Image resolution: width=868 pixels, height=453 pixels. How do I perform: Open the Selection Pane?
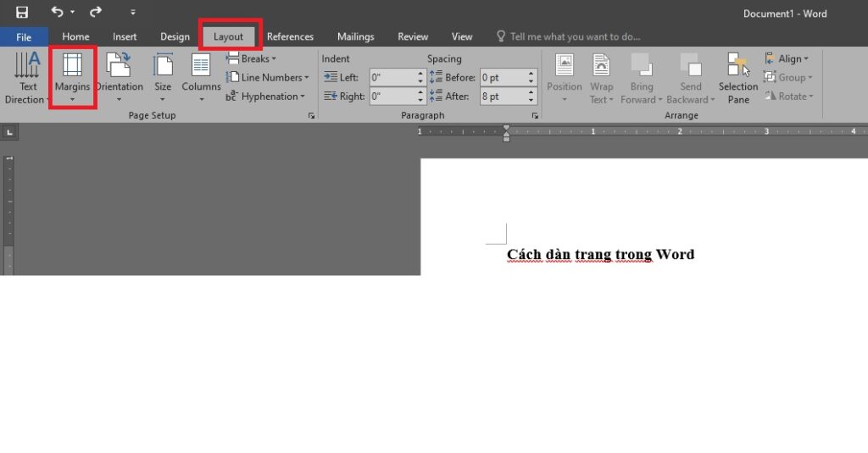click(x=738, y=78)
